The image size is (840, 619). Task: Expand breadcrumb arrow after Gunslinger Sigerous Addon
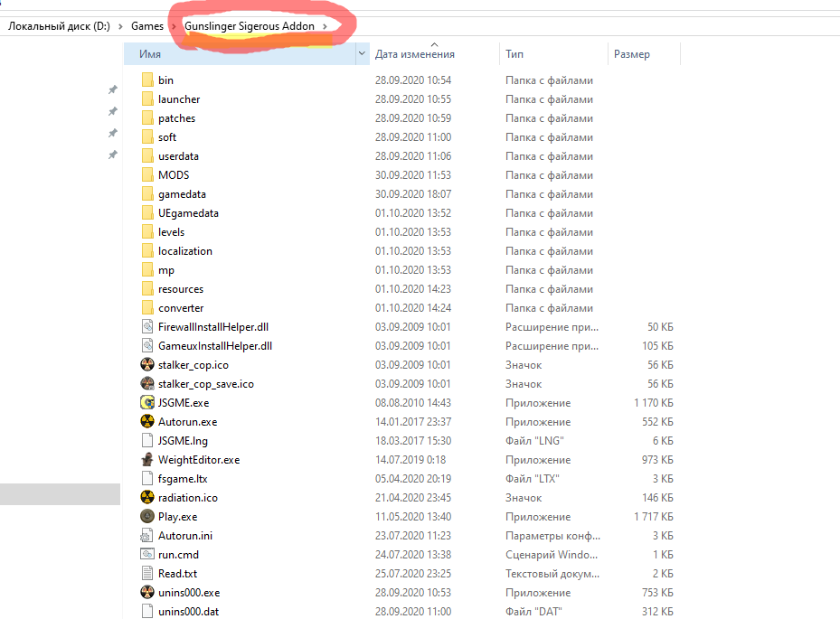coord(325,26)
